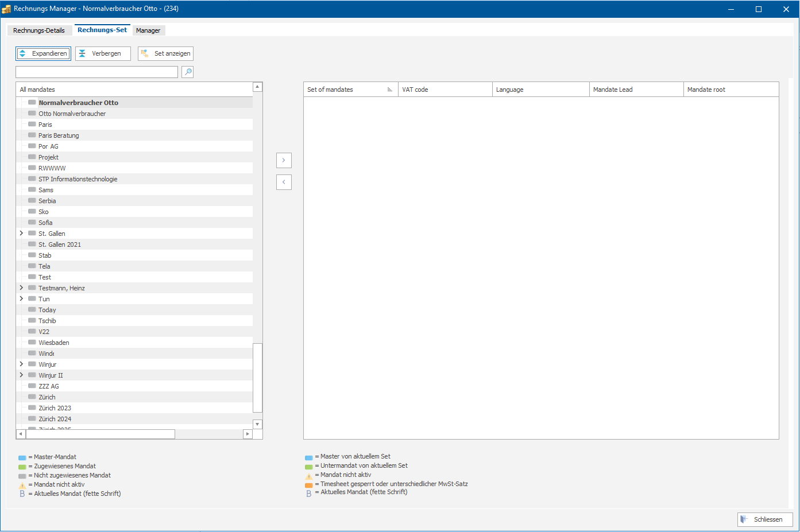The height and width of the screenshot is (532, 800).
Task: Select the Stab mandate
Action: (x=134, y=255)
